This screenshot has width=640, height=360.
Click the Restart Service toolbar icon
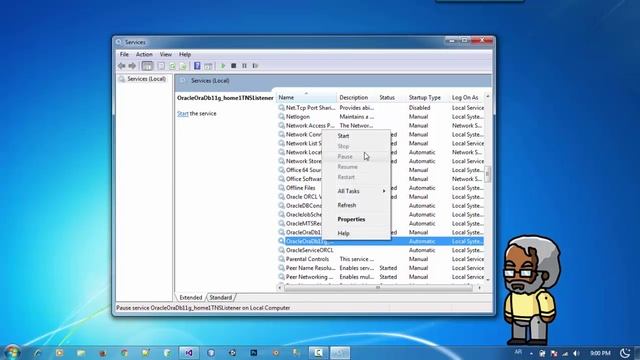pos(255,66)
